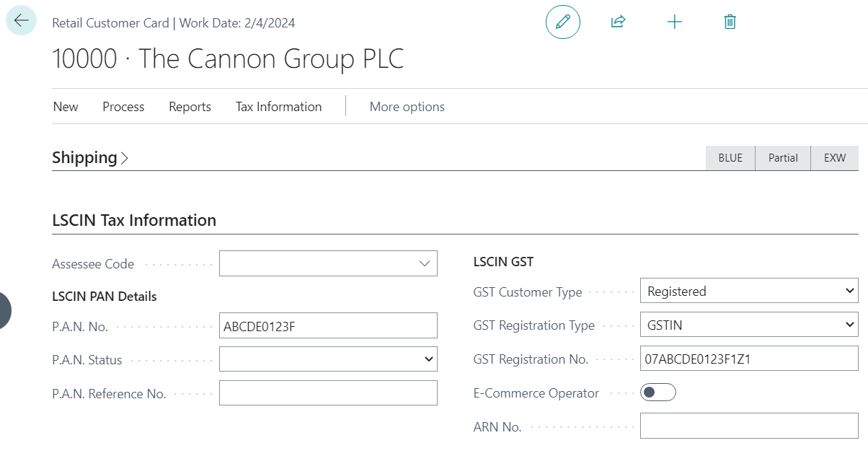Open the New menu
The image size is (868, 456).
pos(66,107)
